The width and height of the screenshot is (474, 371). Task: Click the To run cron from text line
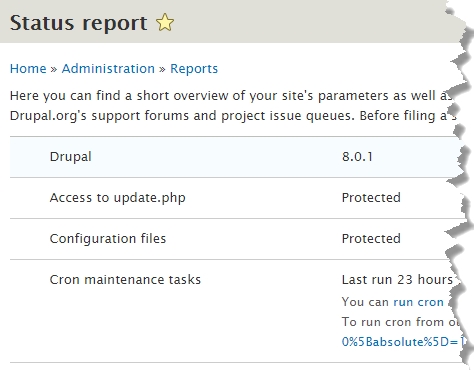point(401,322)
